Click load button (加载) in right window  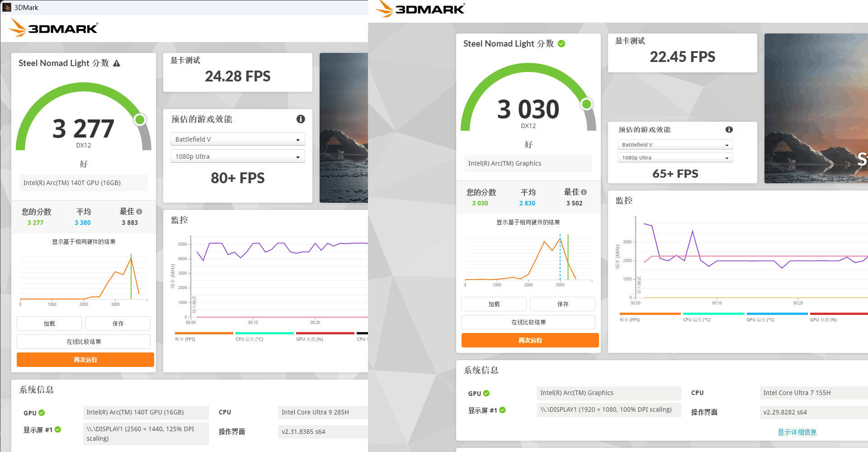tap(494, 304)
